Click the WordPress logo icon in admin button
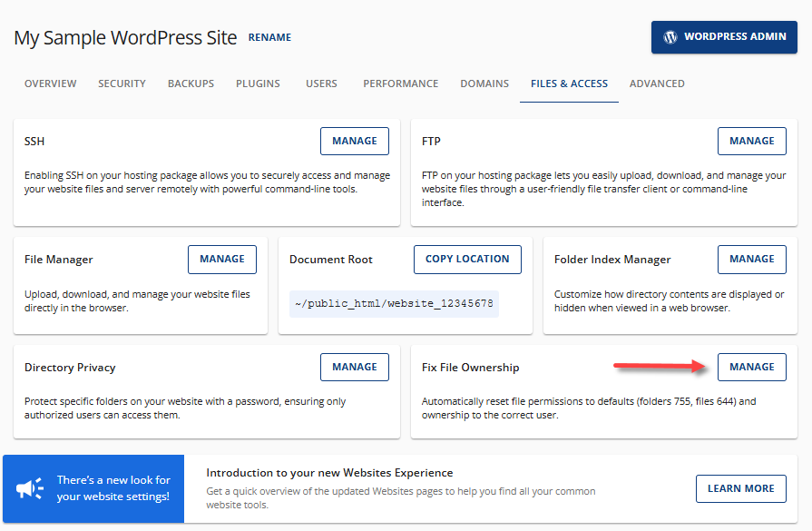The height and width of the screenshot is (531, 812). [x=670, y=37]
